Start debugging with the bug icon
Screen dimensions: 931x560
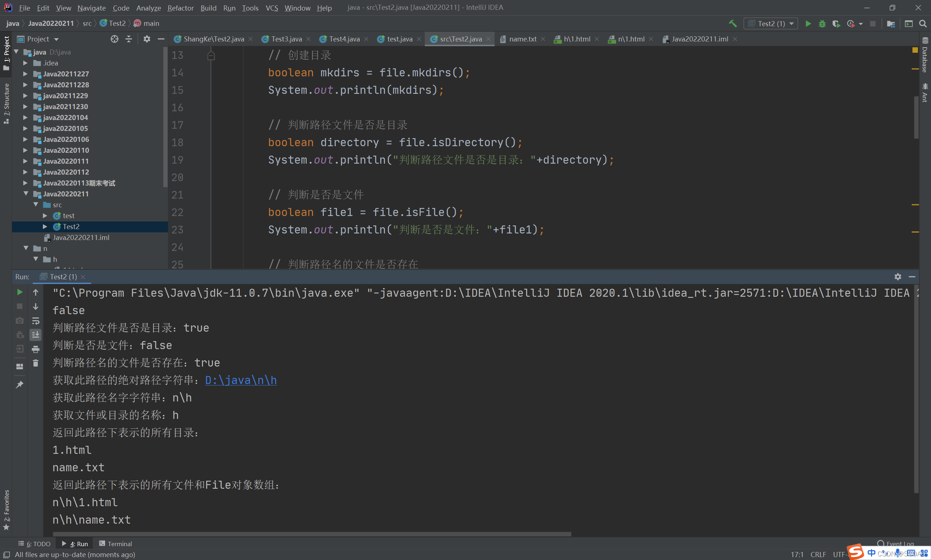point(822,23)
